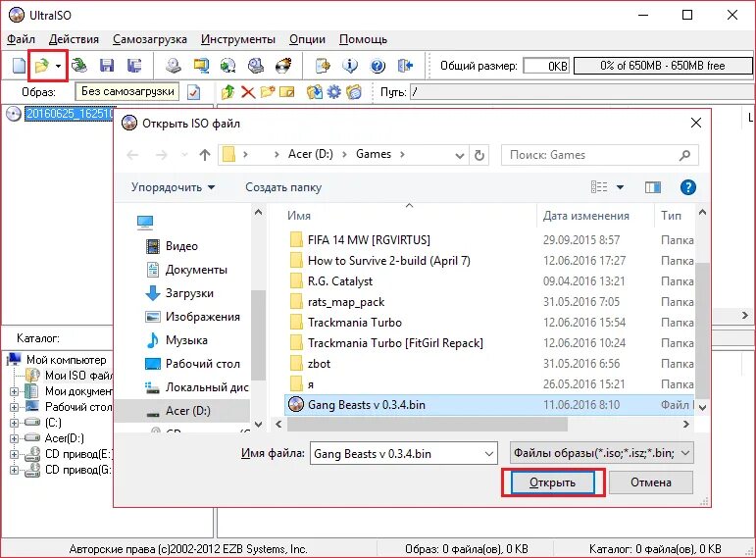
Task: Expand the (C:) drive tree node
Action: (14, 423)
